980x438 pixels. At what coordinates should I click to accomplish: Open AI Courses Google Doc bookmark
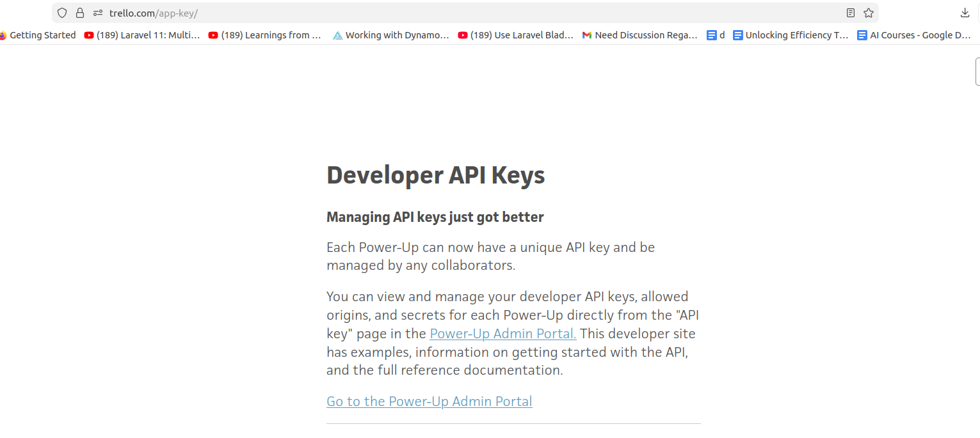tap(914, 35)
